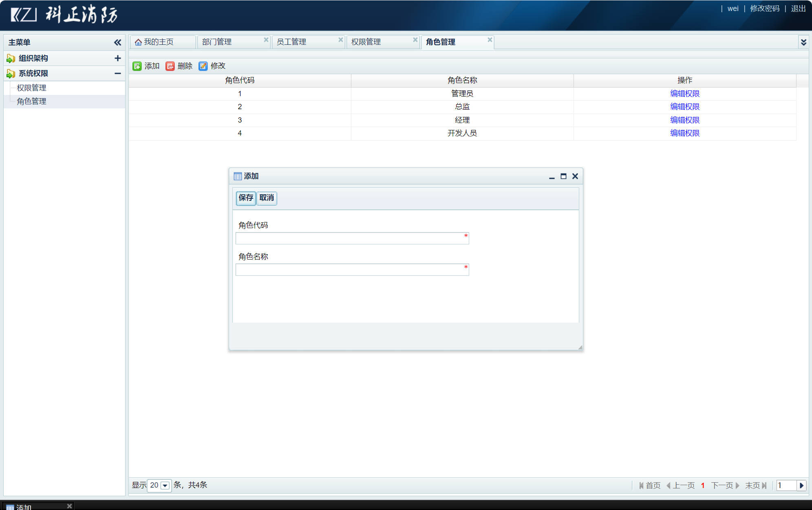Close the 权限管理 tab
This screenshot has height=510, width=812.
point(415,40)
